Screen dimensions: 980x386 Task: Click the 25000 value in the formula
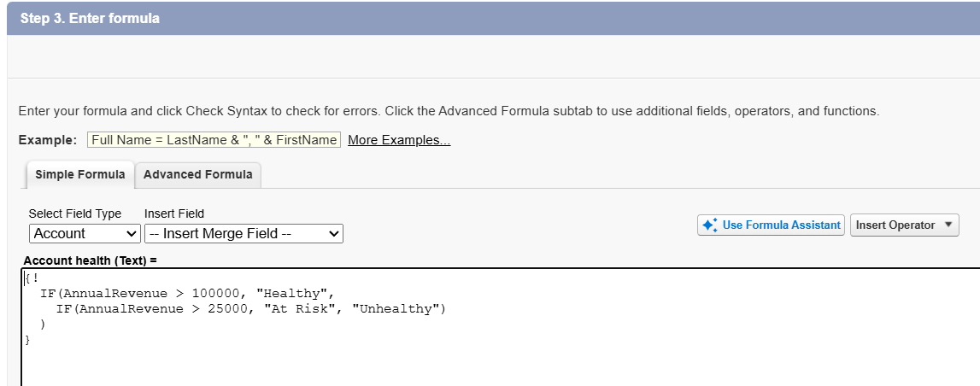click(x=228, y=309)
